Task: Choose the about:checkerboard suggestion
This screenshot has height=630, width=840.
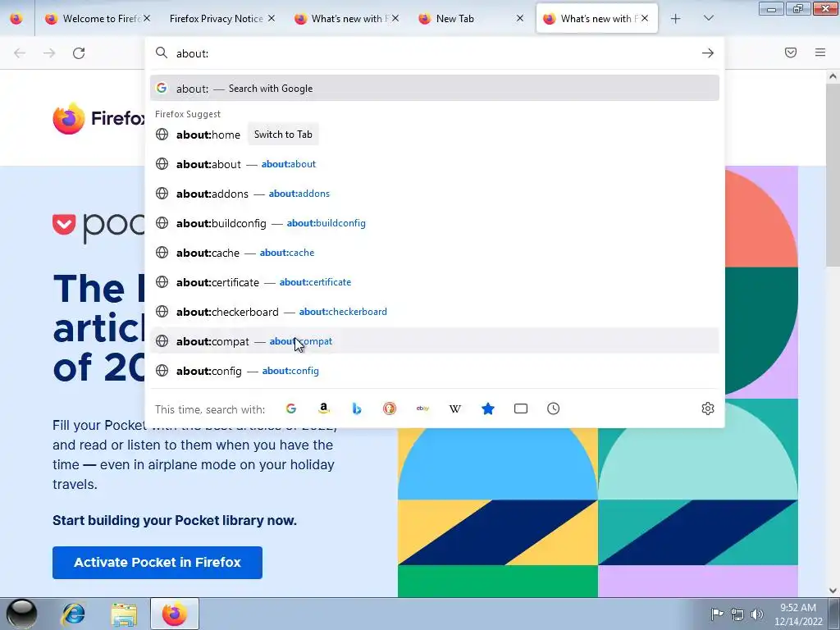Action: [x=435, y=311]
